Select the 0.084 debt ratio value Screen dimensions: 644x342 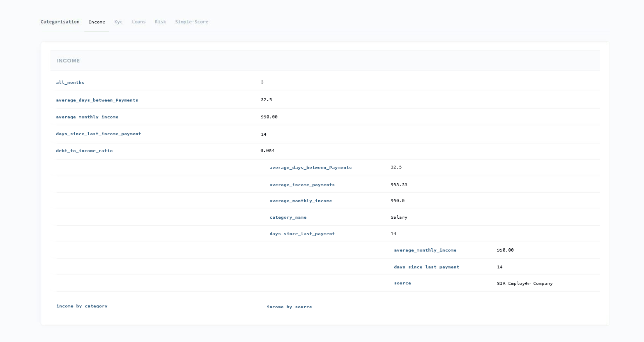(x=267, y=151)
